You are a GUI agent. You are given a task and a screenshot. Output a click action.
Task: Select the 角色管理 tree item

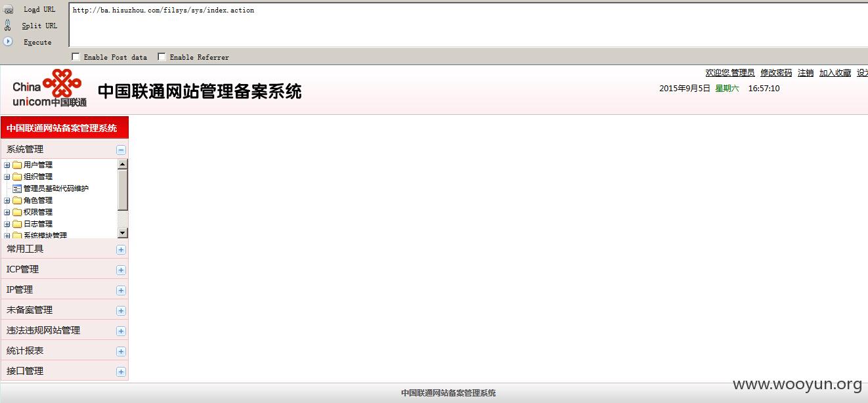pyautogui.click(x=38, y=200)
